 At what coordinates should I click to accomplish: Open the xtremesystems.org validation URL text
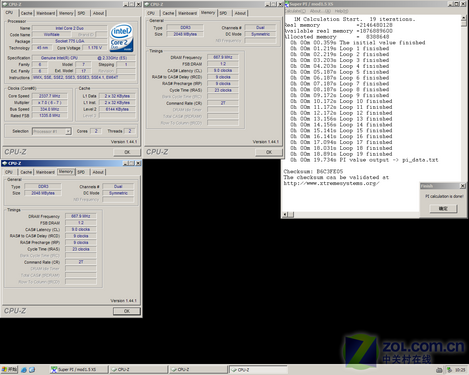click(331, 183)
